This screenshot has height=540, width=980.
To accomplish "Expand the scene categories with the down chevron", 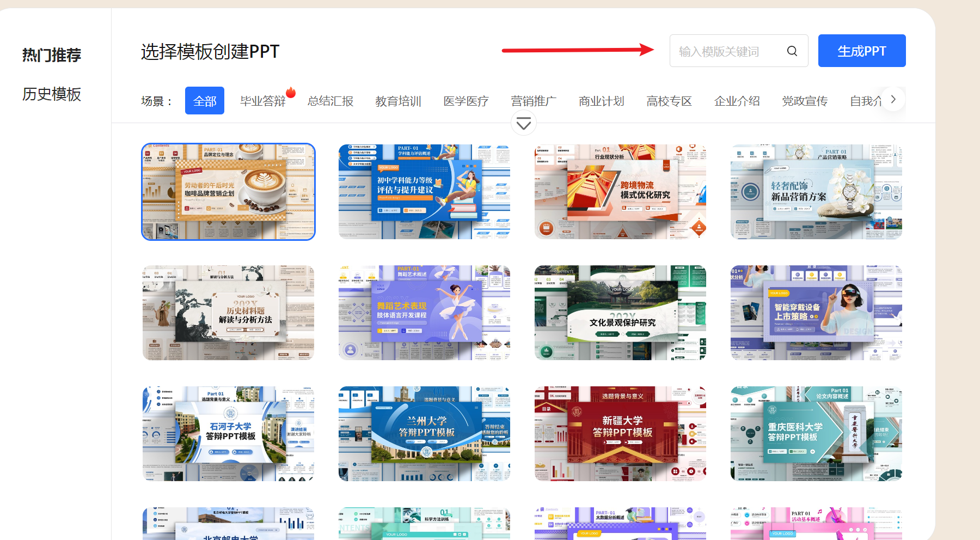I will (x=524, y=124).
